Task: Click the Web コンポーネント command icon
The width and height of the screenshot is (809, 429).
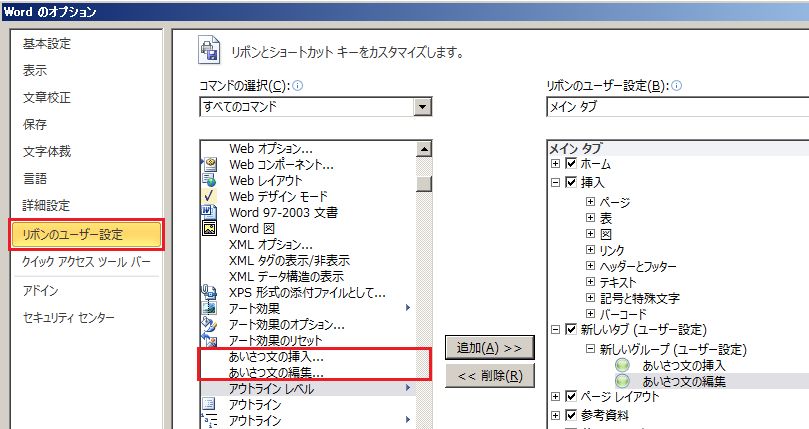Action: [209, 165]
